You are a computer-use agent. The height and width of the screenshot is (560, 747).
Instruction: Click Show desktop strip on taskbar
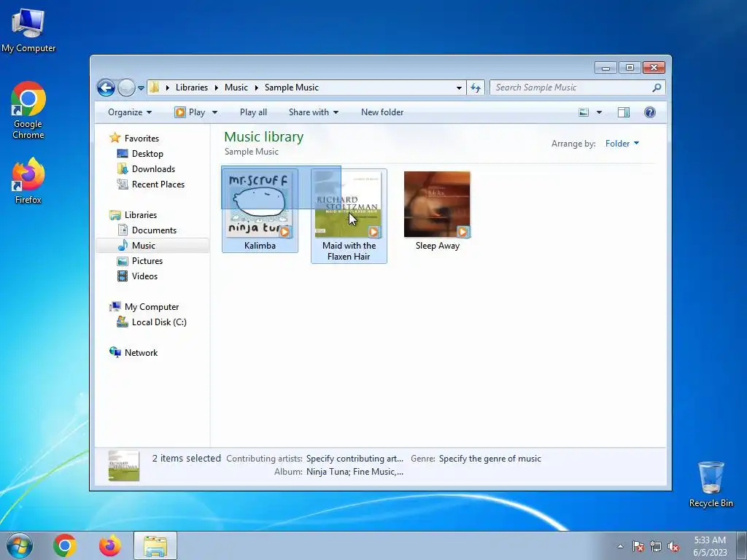(x=742, y=545)
